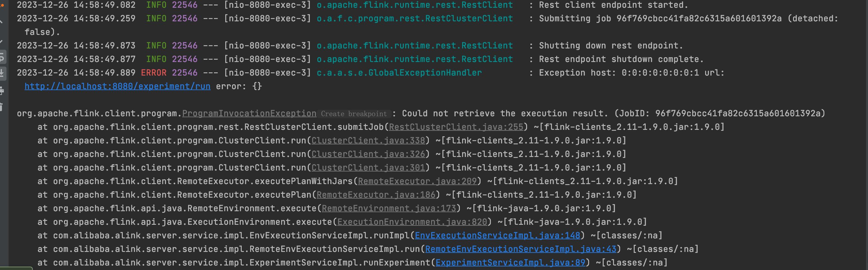Open ClusterClient.java:326 stack trace link
Viewport: 868px width, 270px height.
tap(368, 154)
